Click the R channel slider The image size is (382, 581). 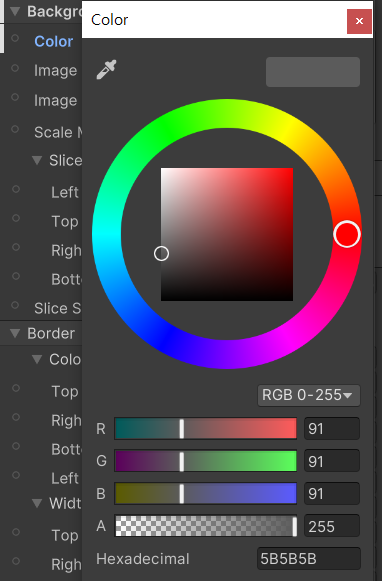coord(206,429)
